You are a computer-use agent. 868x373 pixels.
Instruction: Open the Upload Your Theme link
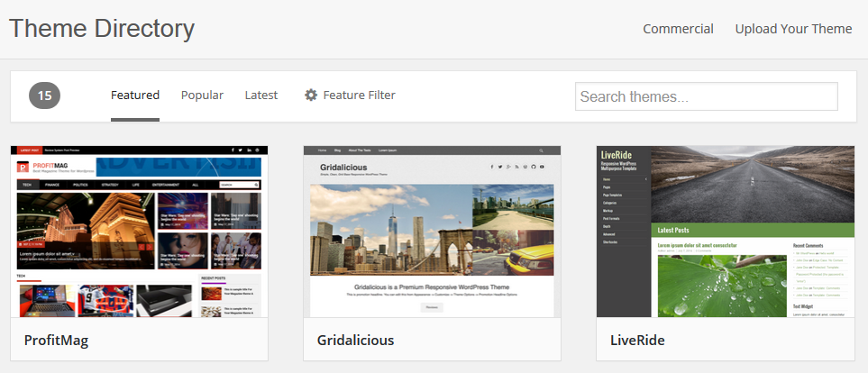pyautogui.click(x=793, y=29)
